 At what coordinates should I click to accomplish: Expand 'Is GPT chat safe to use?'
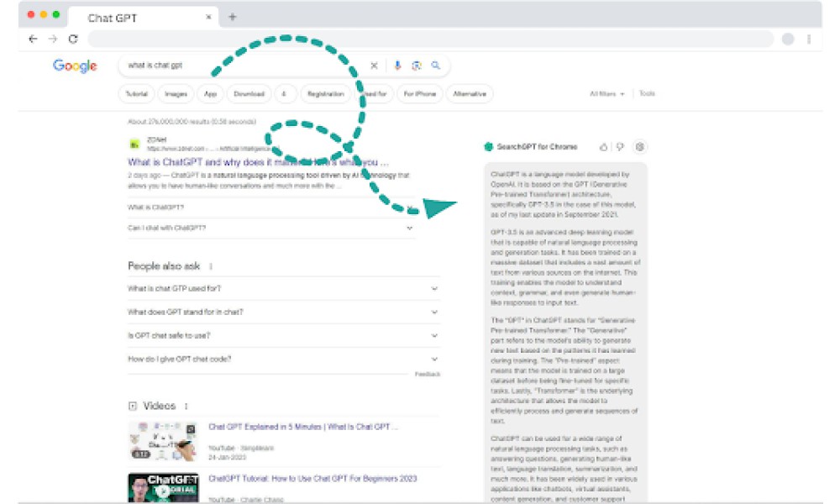pos(283,336)
